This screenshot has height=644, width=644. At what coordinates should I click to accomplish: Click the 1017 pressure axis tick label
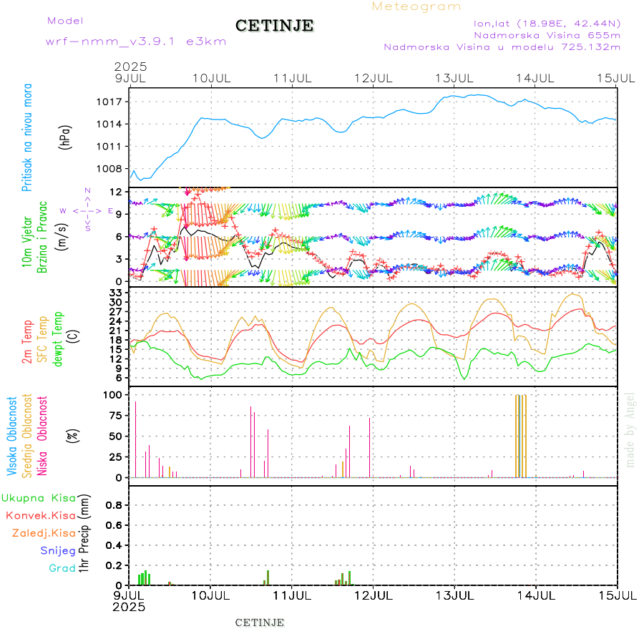point(111,102)
